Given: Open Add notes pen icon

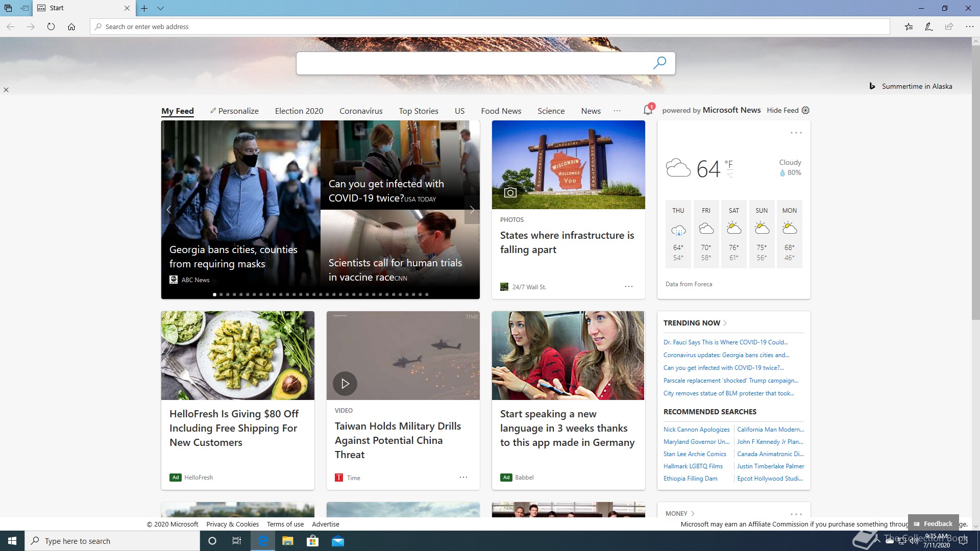Looking at the screenshot, I should [x=929, y=27].
